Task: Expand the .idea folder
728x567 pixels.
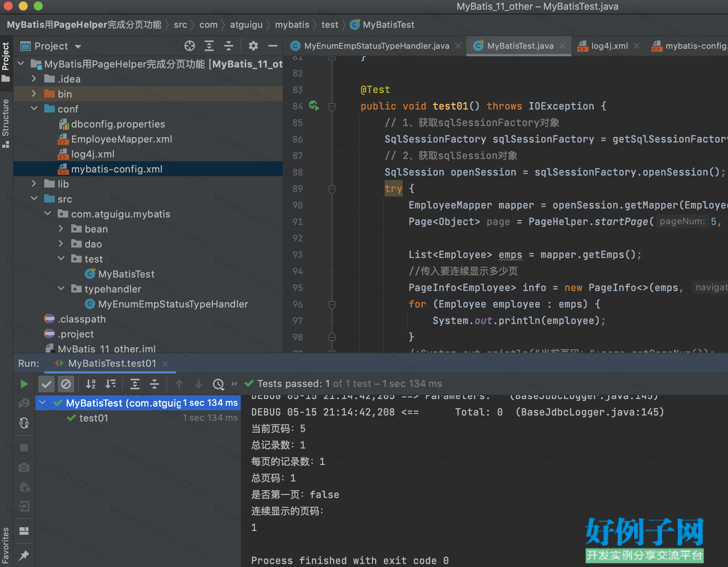Action: (34, 79)
